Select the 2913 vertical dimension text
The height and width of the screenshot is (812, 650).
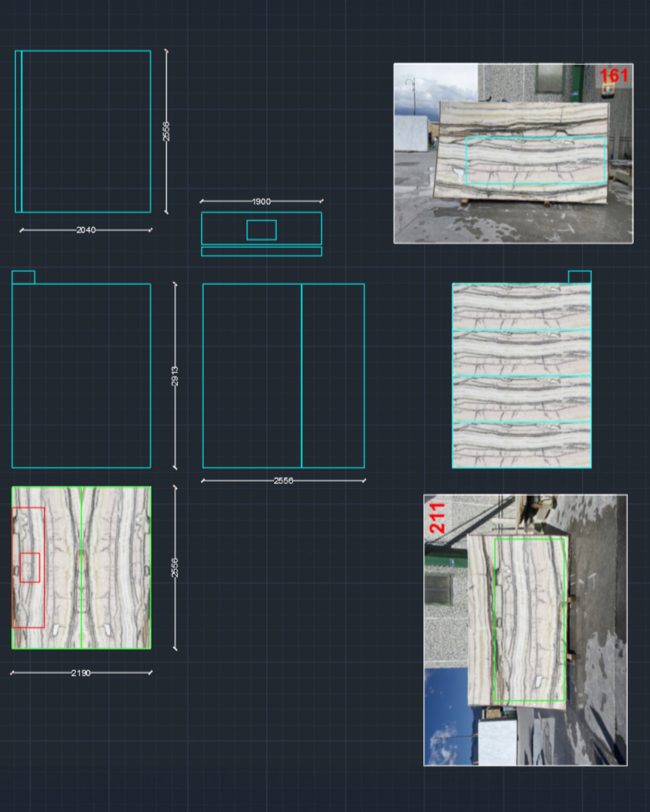tap(175, 377)
